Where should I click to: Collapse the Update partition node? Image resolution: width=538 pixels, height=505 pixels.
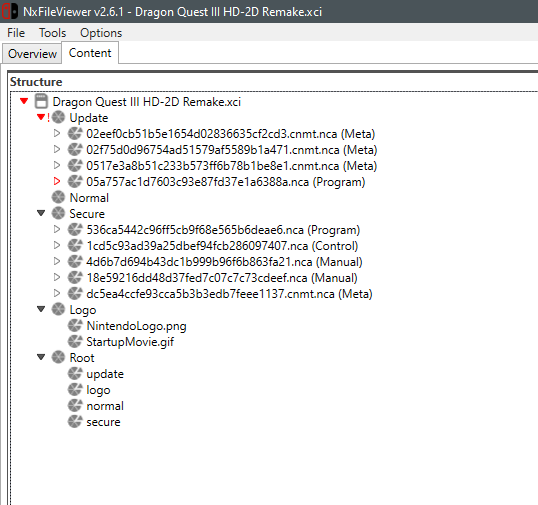pyautogui.click(x=41, y=117)
